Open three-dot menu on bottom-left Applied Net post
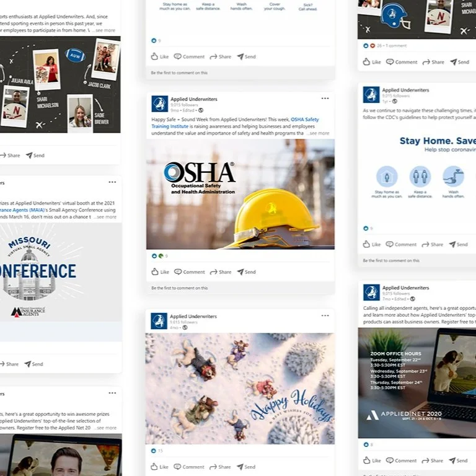Viewport: 476px width, 476px height. pyautogui.click(x=112, y=393)
